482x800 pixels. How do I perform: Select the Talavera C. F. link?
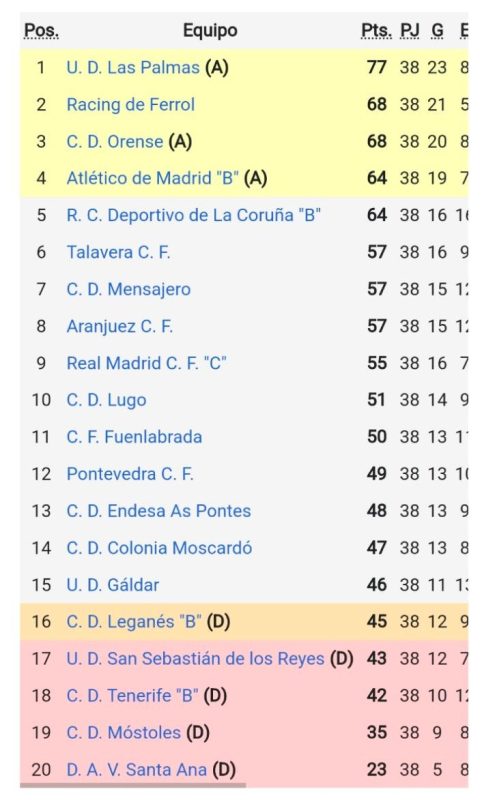pyautogui.click(x=118, y=252)
